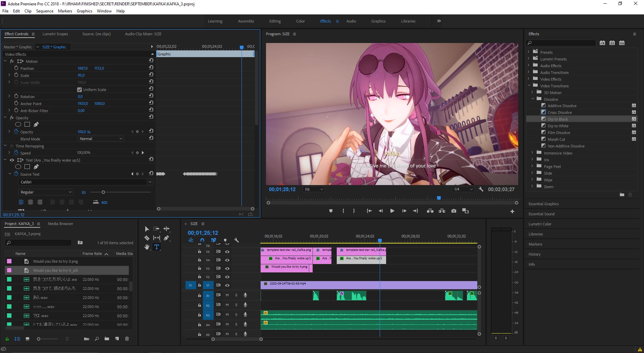Screen dimensions: 644x353
Task: Open the 1/4 playback resolution dropdown
Action: (463, 189)
